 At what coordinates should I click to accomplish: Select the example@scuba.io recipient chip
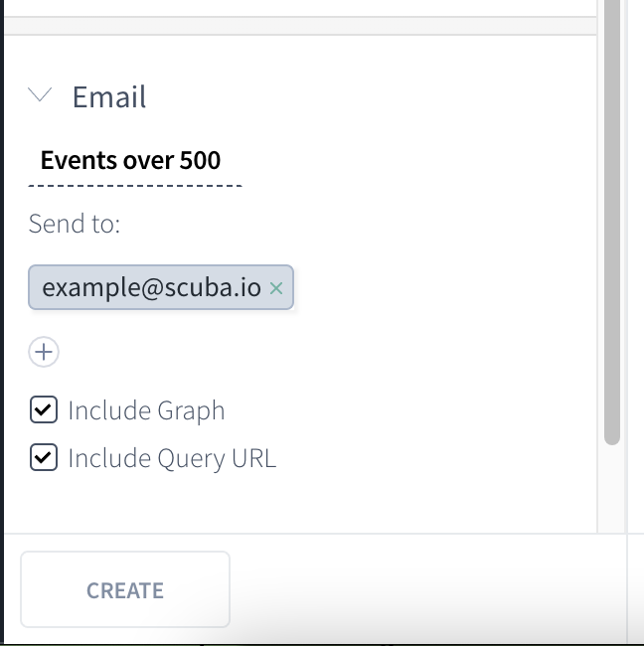click(x=152, y=287)
